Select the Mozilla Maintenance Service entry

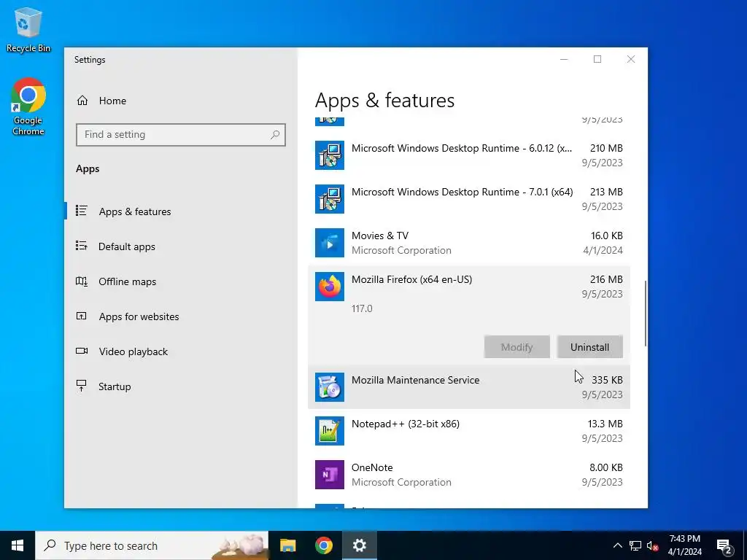tap(469, 387)
